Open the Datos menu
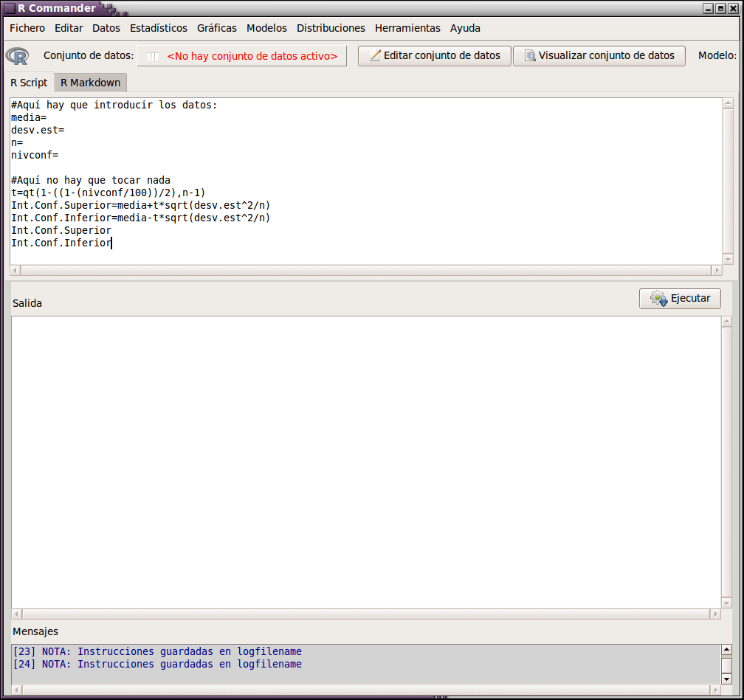744x700 pixels. [106, 28]
